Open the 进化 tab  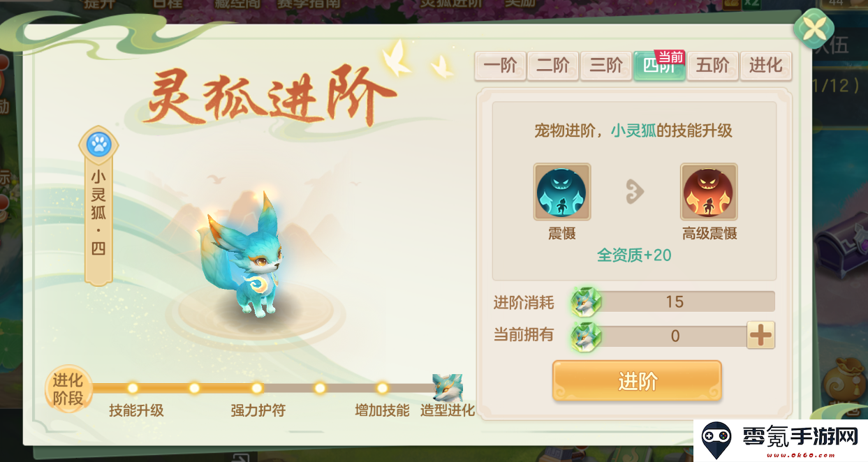pyautogui.click(x=765, y=66)
